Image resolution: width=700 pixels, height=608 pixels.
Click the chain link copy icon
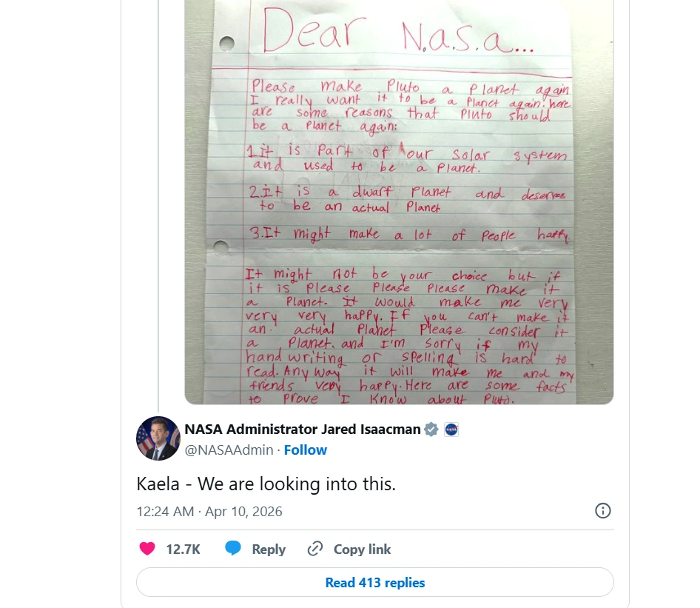coord(315,549)
